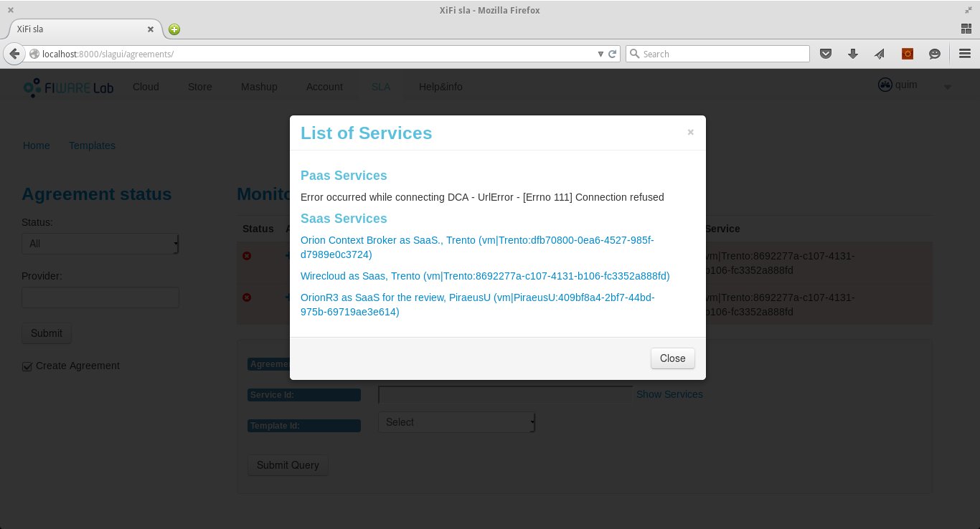The image size is (980, 529).
Task: Open the Help&info menu item
Action: tap(440, 87)
